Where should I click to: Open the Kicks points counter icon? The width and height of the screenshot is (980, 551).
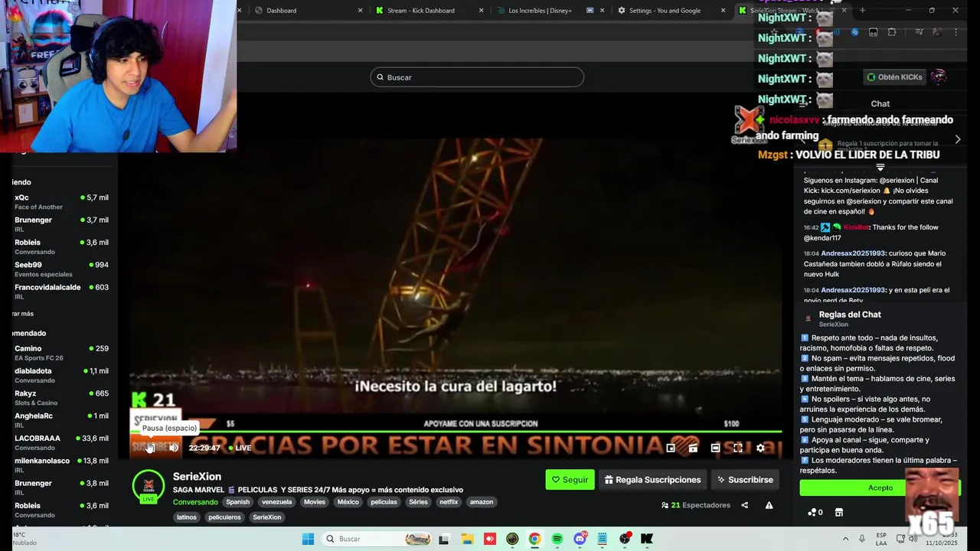pos(815,512)
